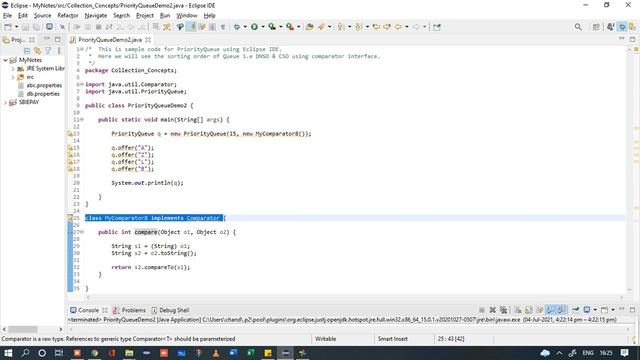
Task: Toggle Show Whitespace Characters icon
Action: [x=223, y=27]
